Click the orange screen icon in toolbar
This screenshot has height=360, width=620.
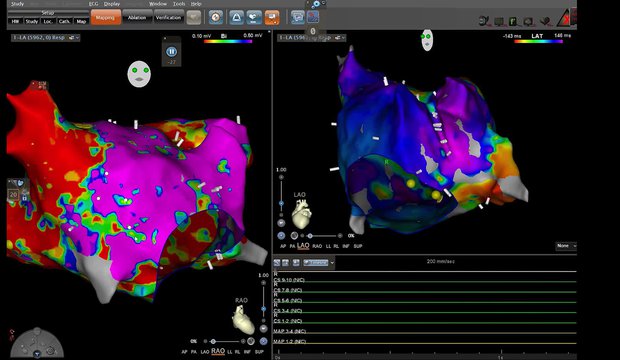pyautogui.click(x=272, y=17)
